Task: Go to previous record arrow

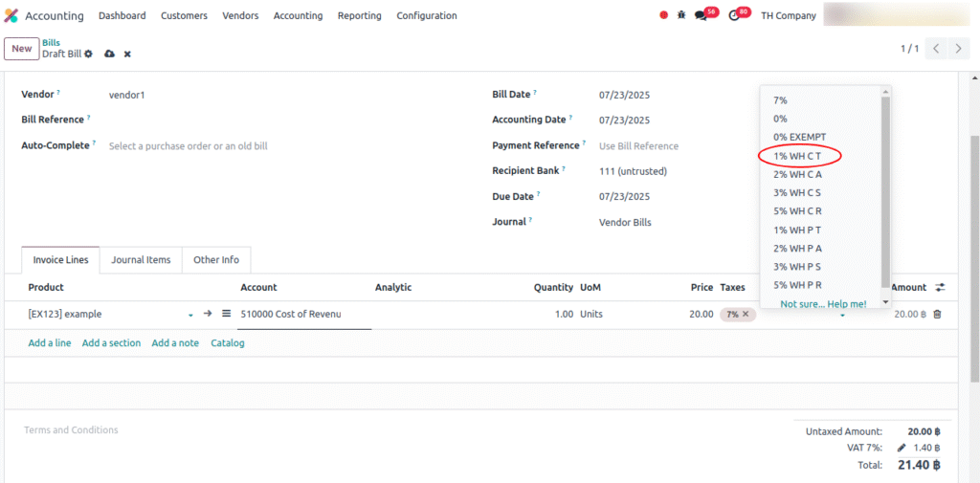Action: (x=936, y=48)
